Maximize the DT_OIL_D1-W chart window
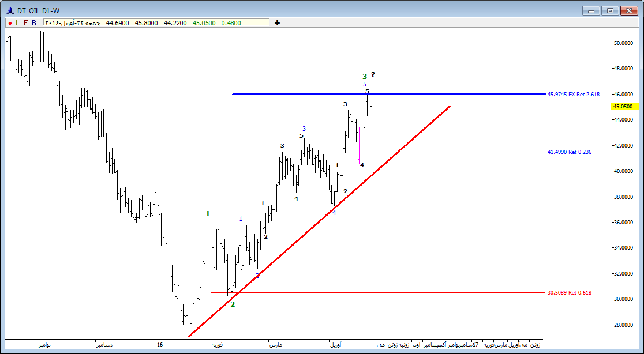Image resolution: width=644 pixels, height=354 pixels. coord(611,10)
